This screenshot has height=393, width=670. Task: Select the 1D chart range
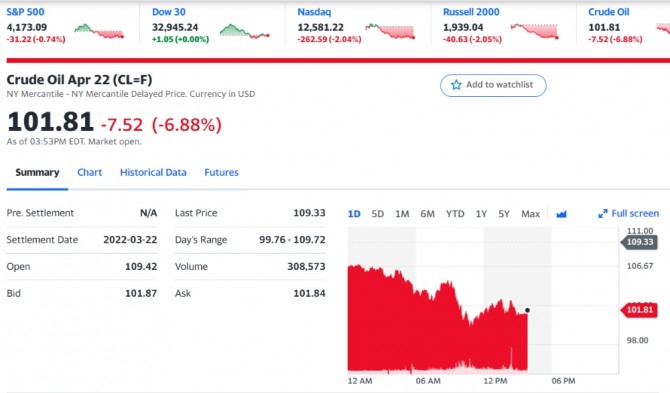pyautogui.click(x=354, y=214)
